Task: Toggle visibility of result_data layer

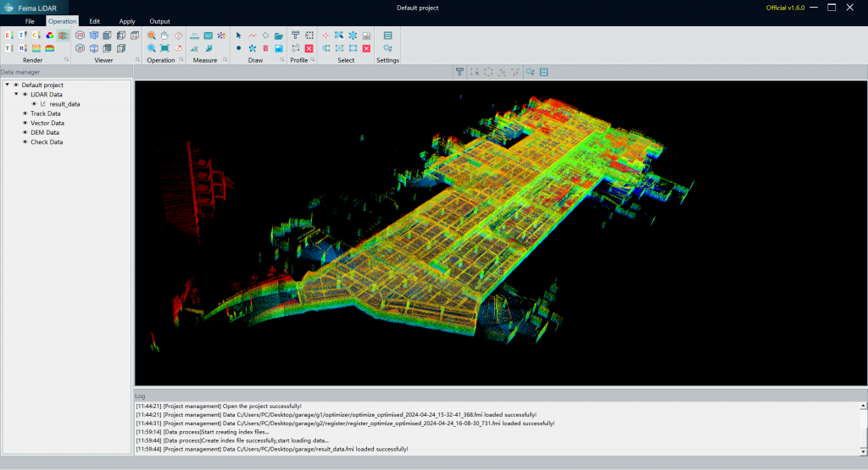Action: pyautogui.click(x=35, y=104)
